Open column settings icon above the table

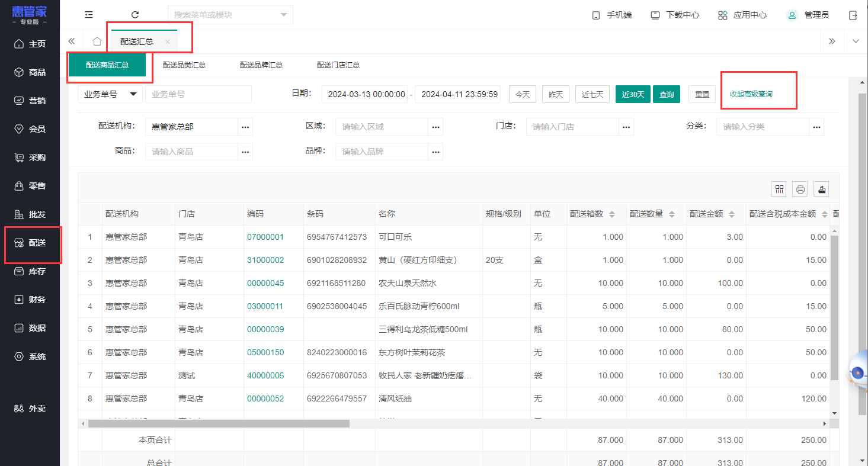tap(779, 189)
